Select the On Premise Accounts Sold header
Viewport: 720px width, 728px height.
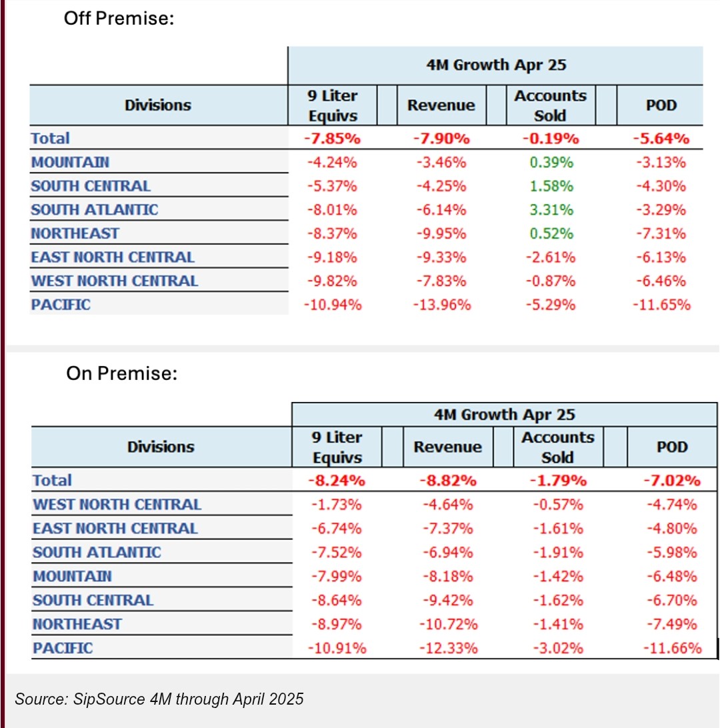click(x=557, y=447)
